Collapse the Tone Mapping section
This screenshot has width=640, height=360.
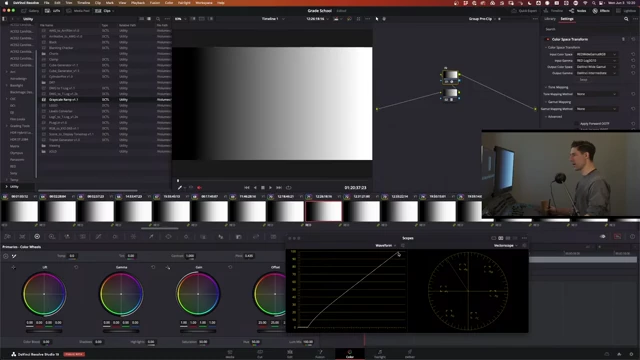tap(546, 87)
